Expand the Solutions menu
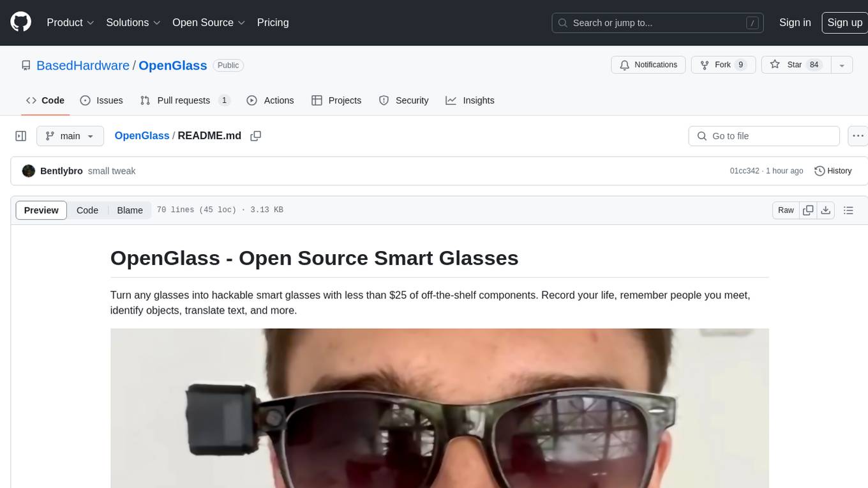 pos(133,22)
